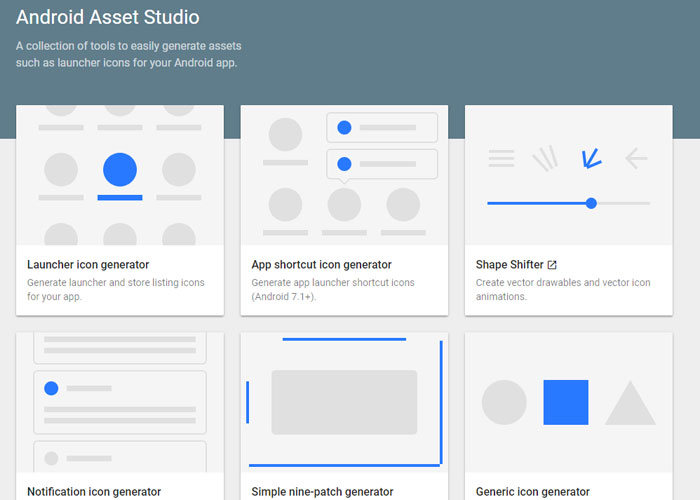Click the top shortcut bubble in App shortcut preview

382,128
